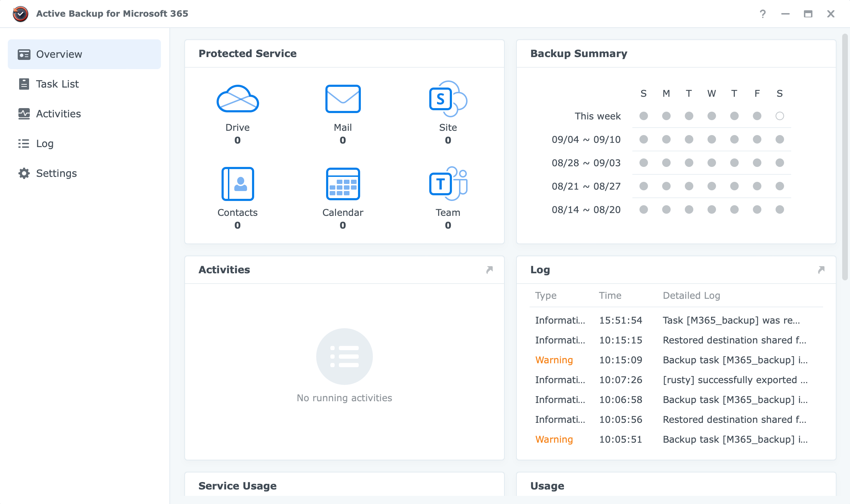
Task: Click the Time column header in Log
Action: [x=610, y=296]
